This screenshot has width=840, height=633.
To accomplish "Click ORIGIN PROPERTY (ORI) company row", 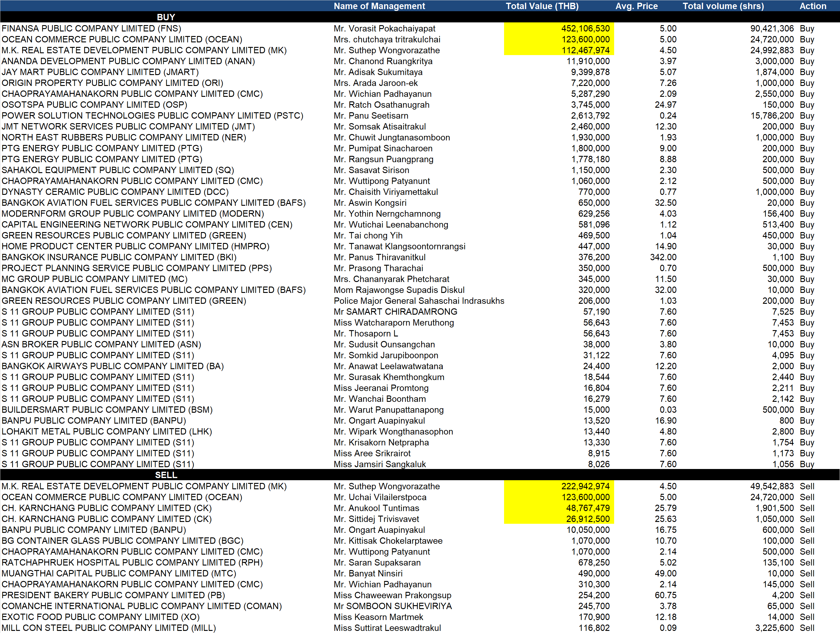I will pyautogui.click(x=112, y=83).
